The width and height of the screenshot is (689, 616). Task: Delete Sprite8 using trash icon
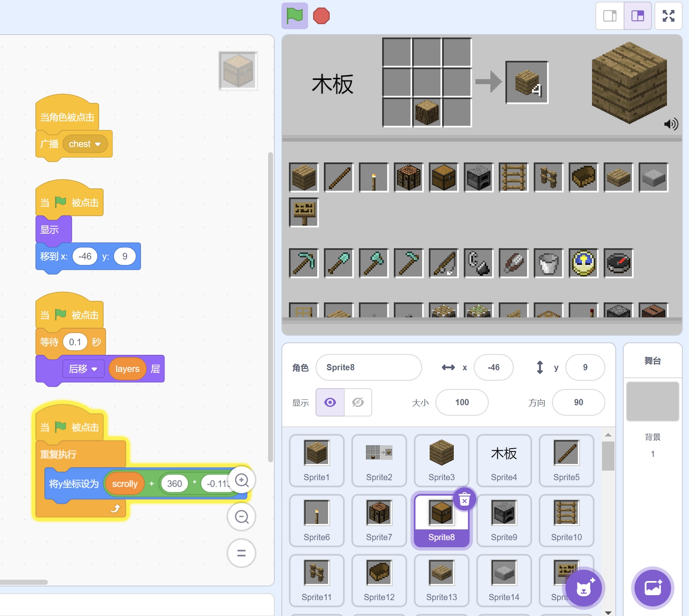pos(465,499)
